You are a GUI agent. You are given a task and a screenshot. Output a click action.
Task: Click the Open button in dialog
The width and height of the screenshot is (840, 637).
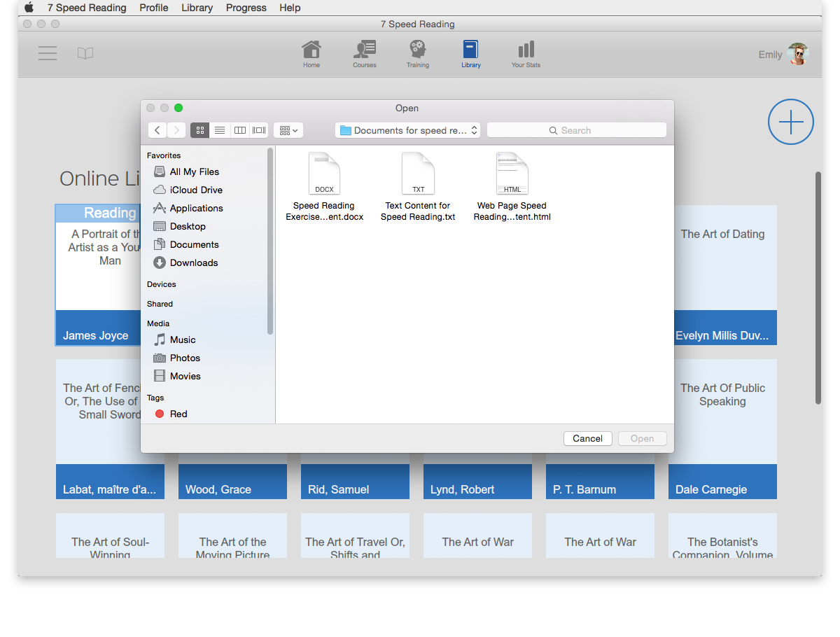[x=642, y=438]
